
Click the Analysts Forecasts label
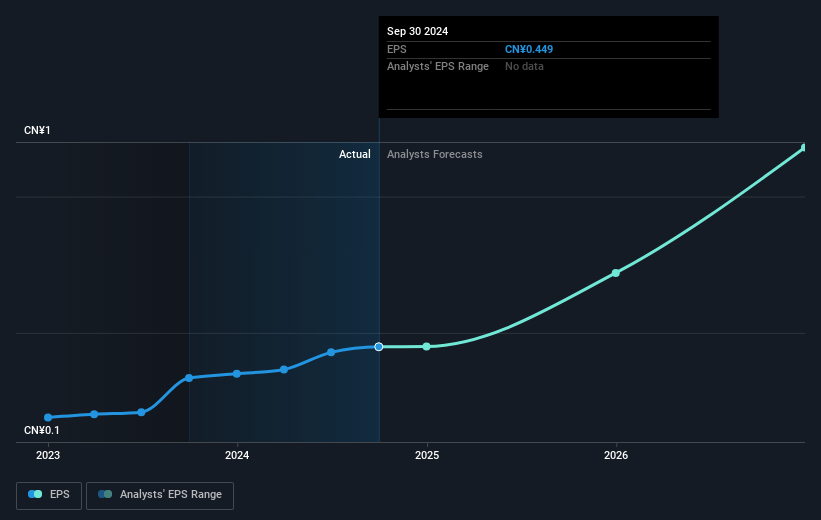[435, 154]
